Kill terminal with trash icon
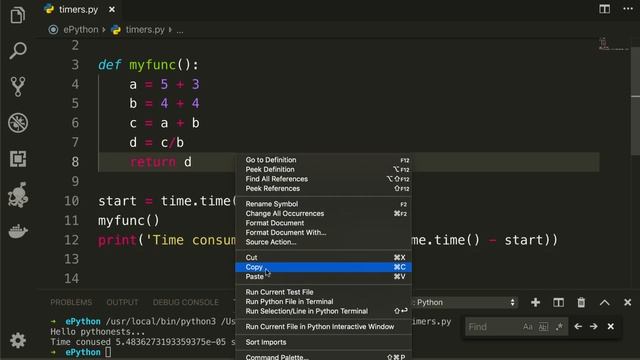 [581, 302]
